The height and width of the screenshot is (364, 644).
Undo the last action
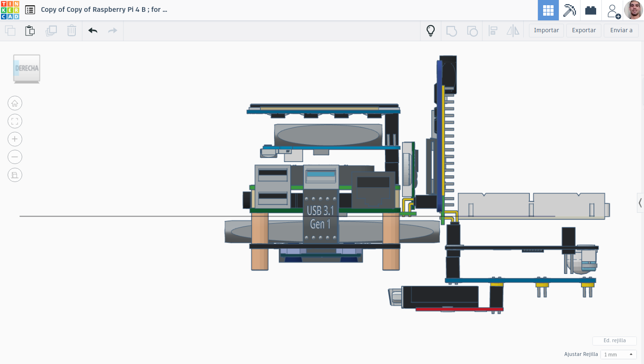pos(93,31)
